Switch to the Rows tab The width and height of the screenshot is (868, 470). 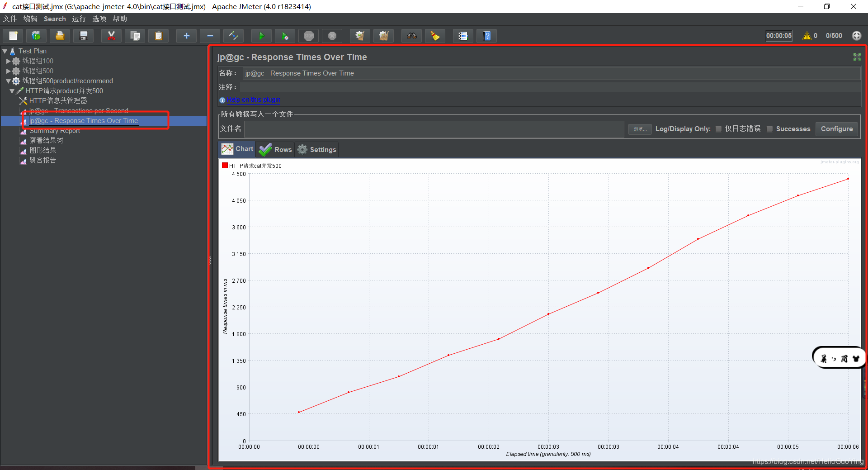[x=275, y=149]
